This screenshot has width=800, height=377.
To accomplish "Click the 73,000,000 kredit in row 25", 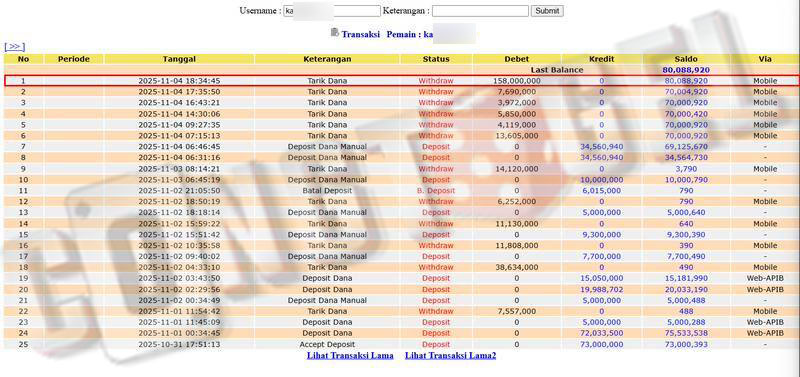I will 602,344.
